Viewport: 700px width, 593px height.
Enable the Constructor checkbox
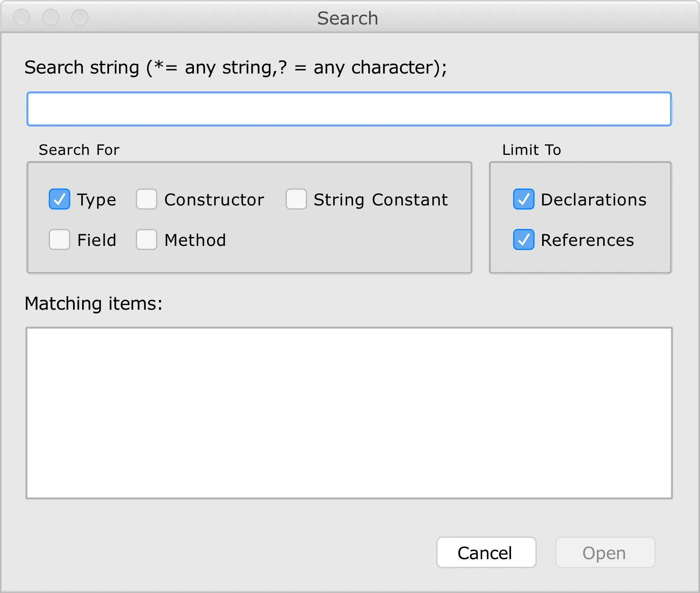click(x=147, y=199)
